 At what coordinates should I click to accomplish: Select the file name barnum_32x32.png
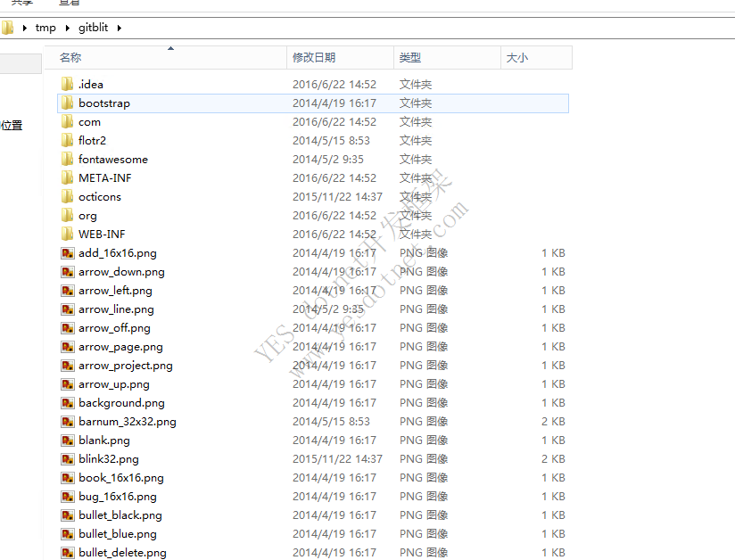[128, 422]
